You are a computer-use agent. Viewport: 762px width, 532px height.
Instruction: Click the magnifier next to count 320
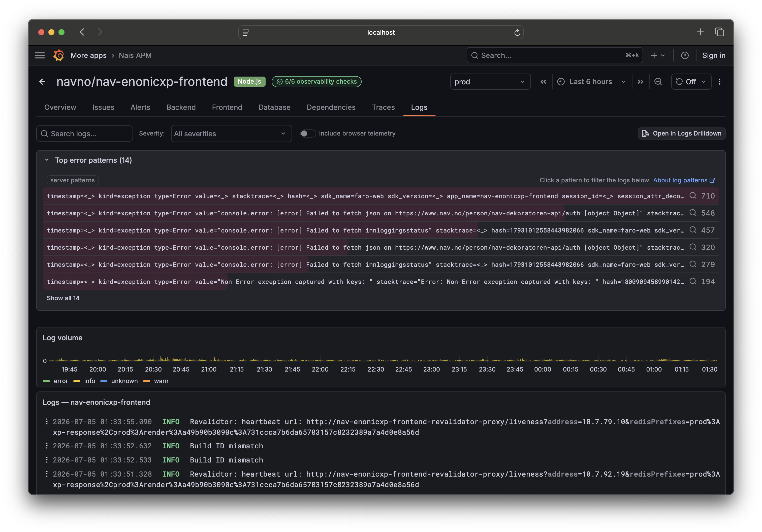693,247
